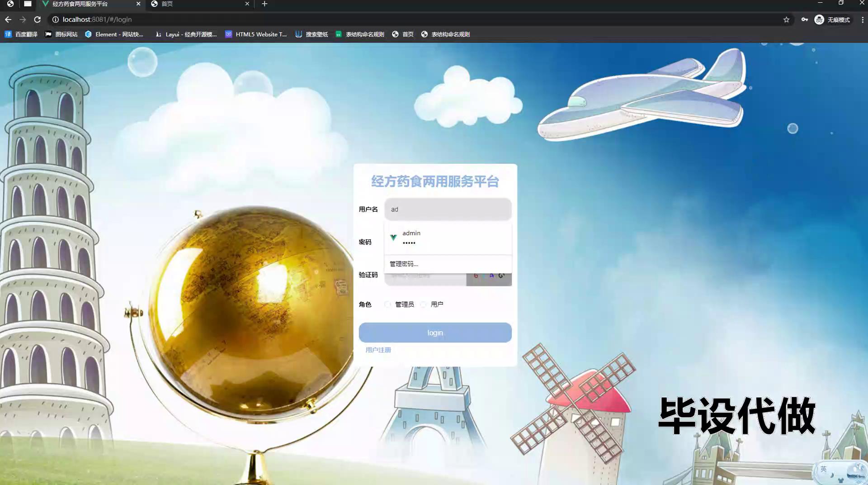This screenshot has width=868, height=485.
Task: Open the 百度翻译 bookmark
Action: 21,34
